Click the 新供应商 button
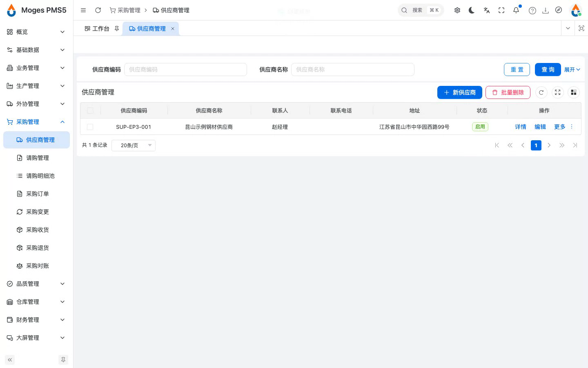Viewport: 588px width, 368px height. [460, 92]
